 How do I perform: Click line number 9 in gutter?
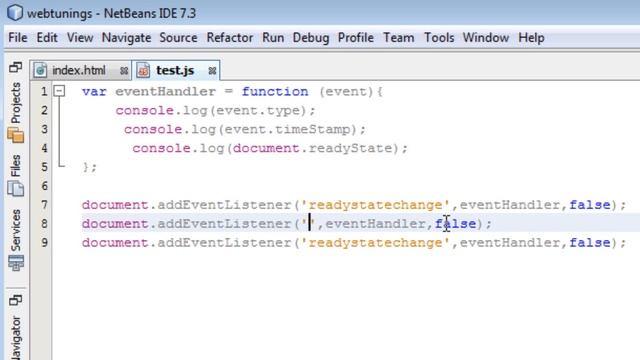pos(44,243)
